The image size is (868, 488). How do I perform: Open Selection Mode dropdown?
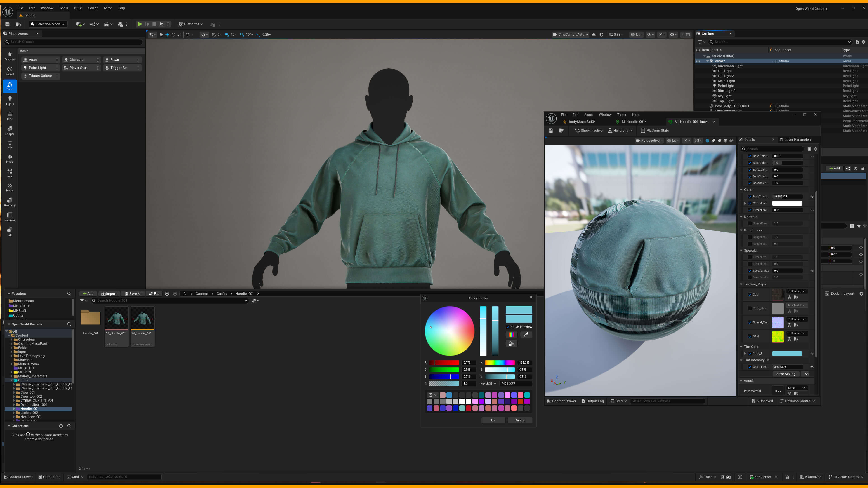tap(48, 24)
